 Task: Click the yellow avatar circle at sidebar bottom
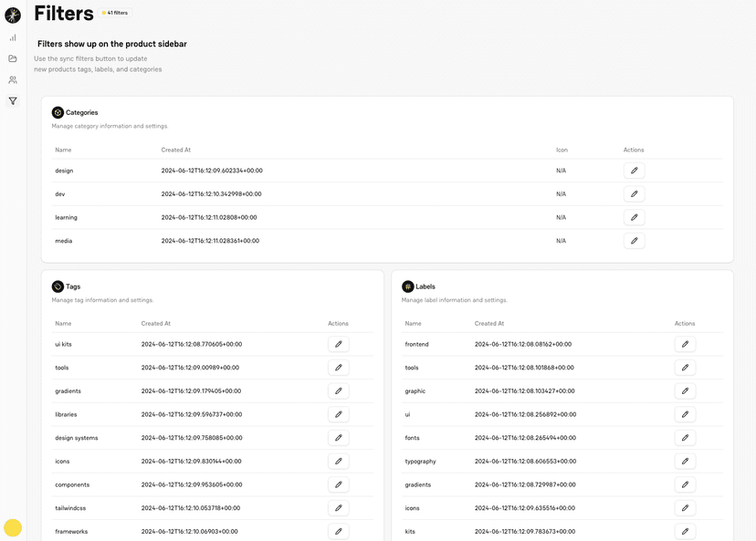[13, 527]
